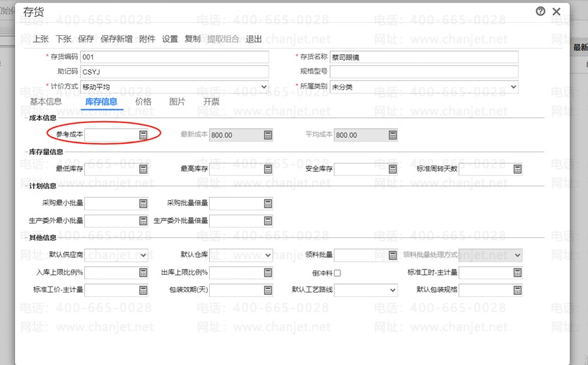Viewport: 588px width, 365px height.
Task: Focus the 规格型号 input field
Action: coord(424,72)
